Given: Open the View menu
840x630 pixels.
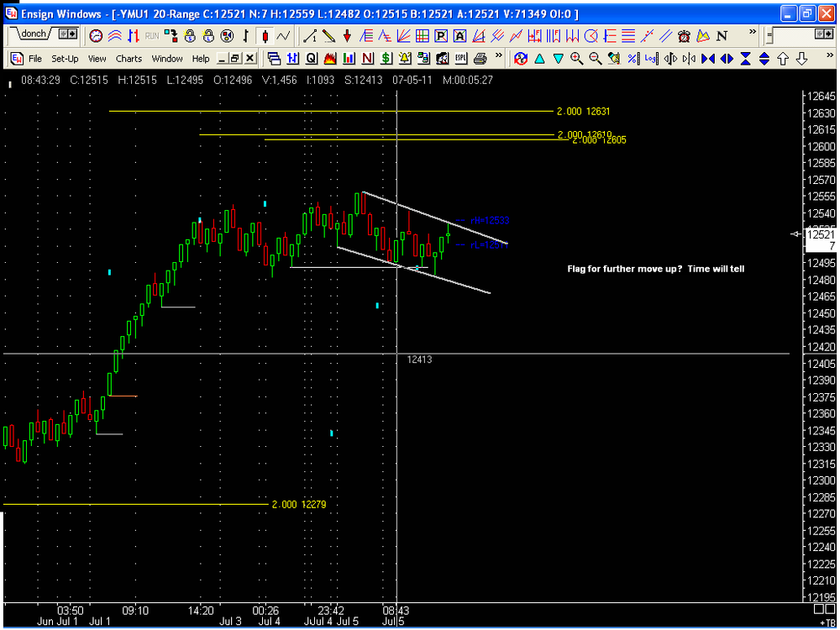Looking at the screenshot, I should point(97,59).
